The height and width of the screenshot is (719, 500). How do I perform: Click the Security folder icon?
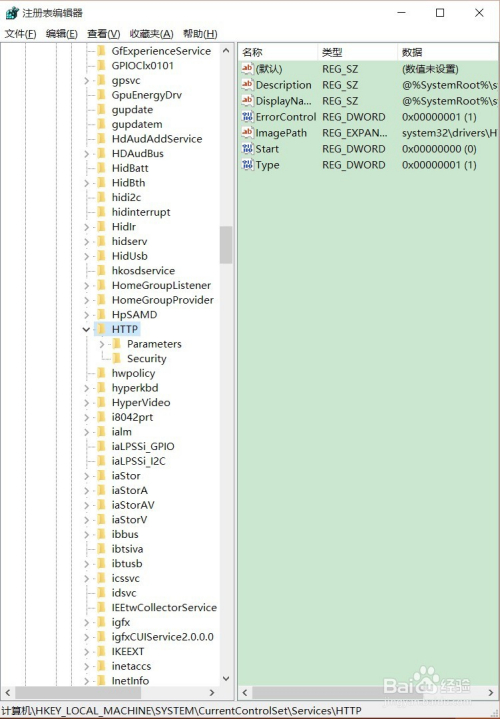click(117, 358)
